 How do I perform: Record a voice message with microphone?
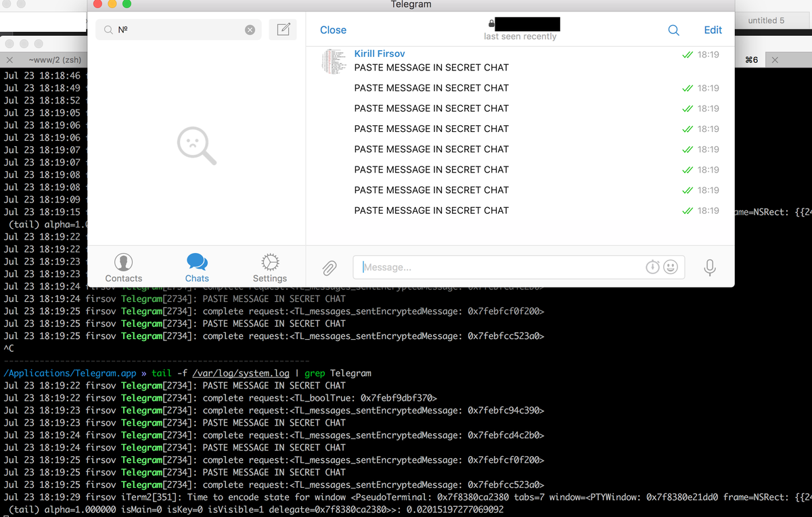[710, 268]
